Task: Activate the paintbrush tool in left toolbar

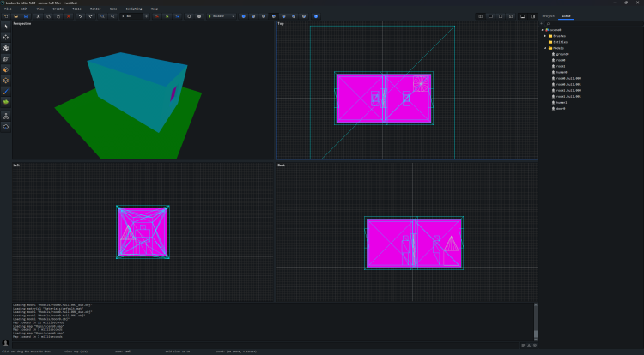Action: tap(6, 90)
